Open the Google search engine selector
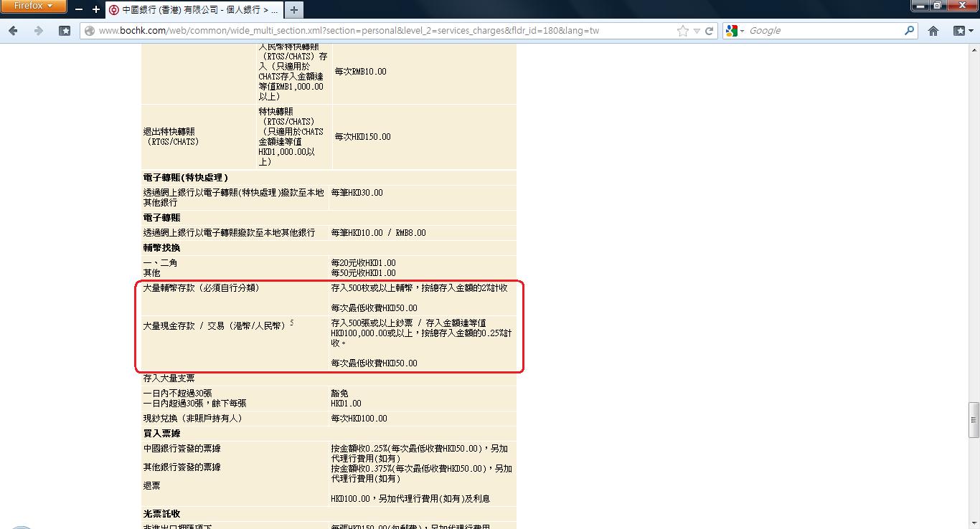The image size is (980, 529). coord(735,31)
